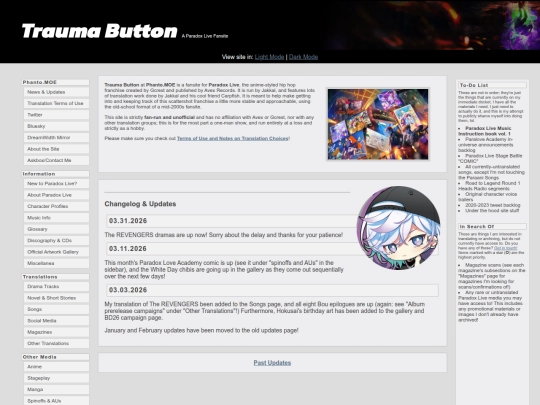Open Askbox/Contact Me page
540x405 pixels.
point(56,160)
